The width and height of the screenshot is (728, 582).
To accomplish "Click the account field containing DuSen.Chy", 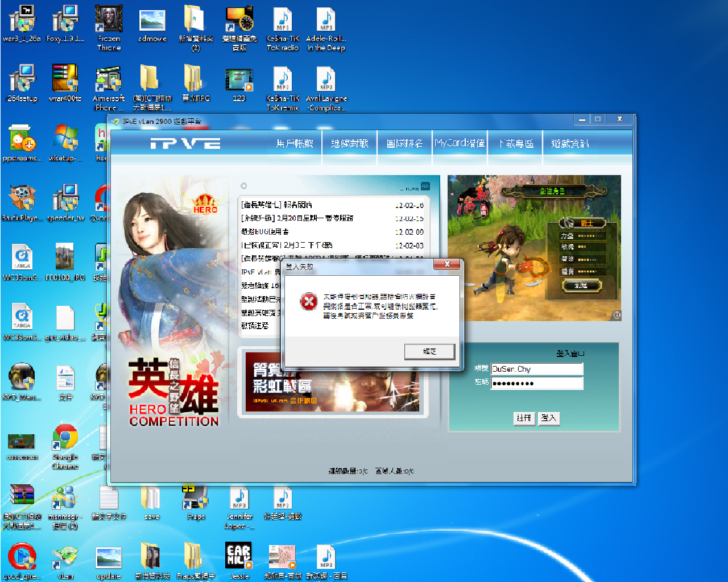I will (537, 369).
